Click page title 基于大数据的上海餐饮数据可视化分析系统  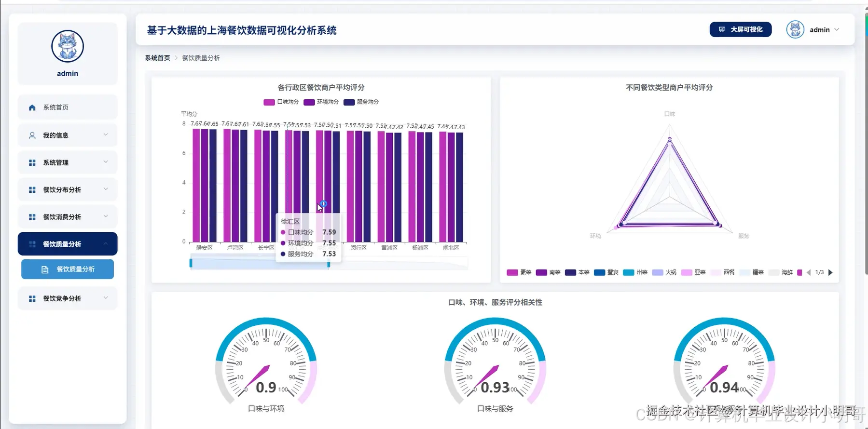(242, 30)
